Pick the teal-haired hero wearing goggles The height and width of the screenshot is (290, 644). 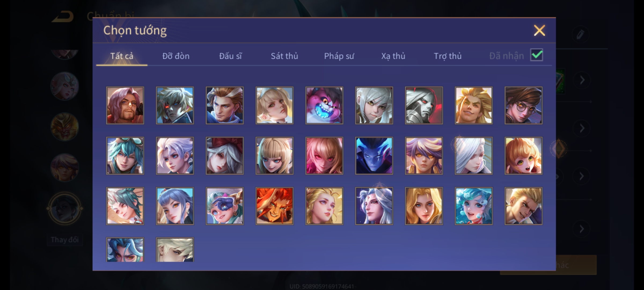tap(125, 156)
